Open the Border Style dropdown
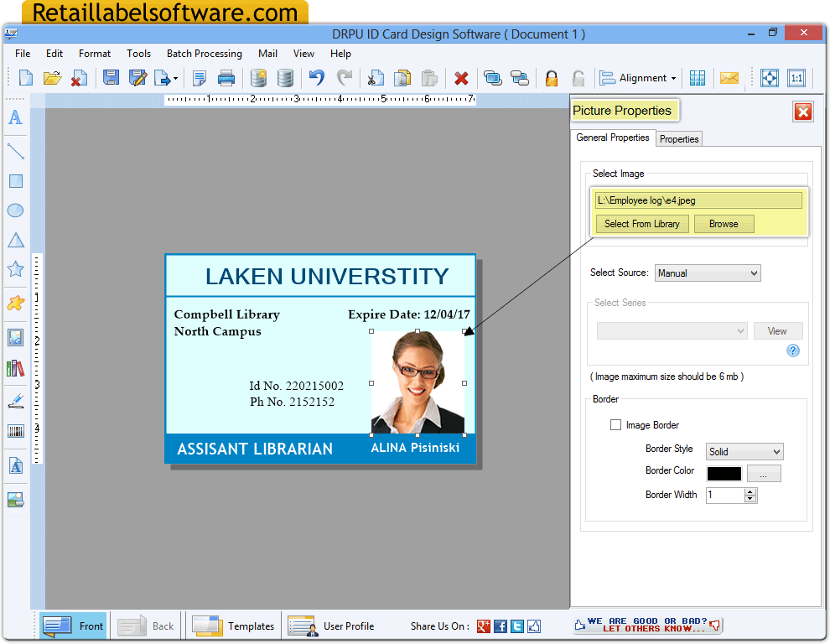This screenshot has height=644, width=830. 744,451
